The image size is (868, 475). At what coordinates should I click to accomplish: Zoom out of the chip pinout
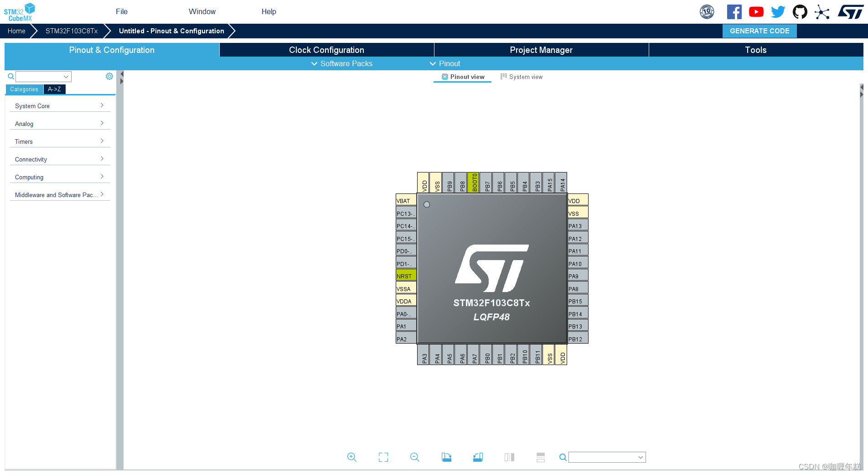click(415, 457)
